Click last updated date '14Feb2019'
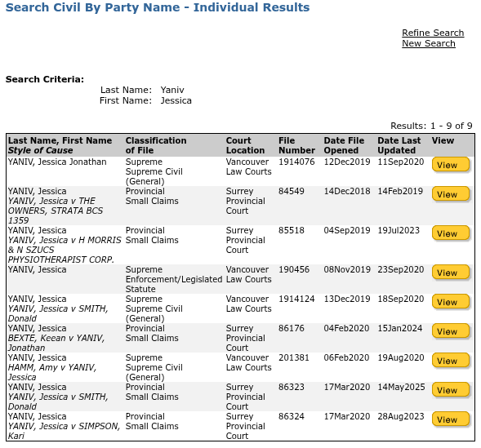481x448 pixels. click(400, 191)
